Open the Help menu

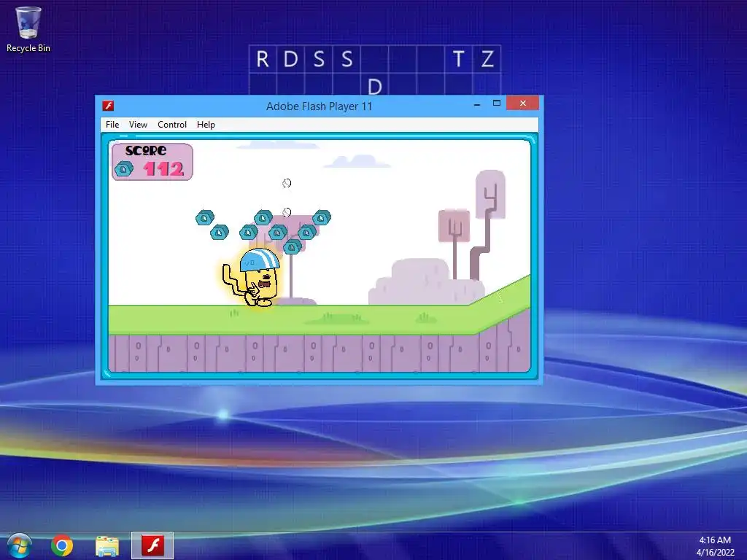pos(206,124)
